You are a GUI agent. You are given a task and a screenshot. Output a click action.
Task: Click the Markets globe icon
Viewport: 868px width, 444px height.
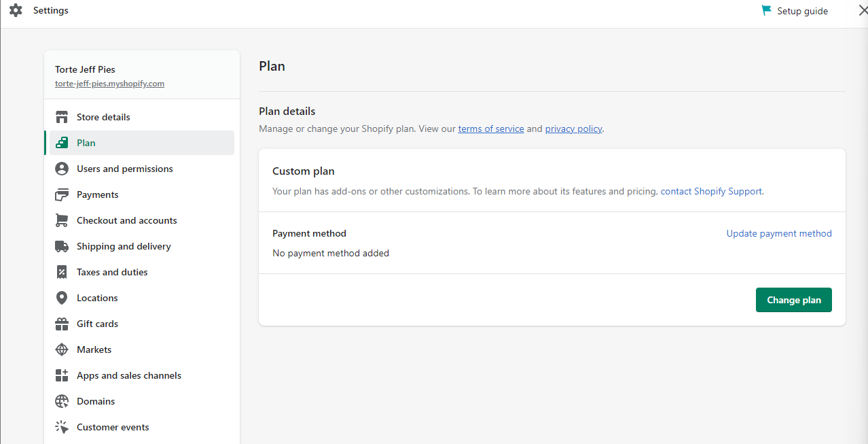62,349
